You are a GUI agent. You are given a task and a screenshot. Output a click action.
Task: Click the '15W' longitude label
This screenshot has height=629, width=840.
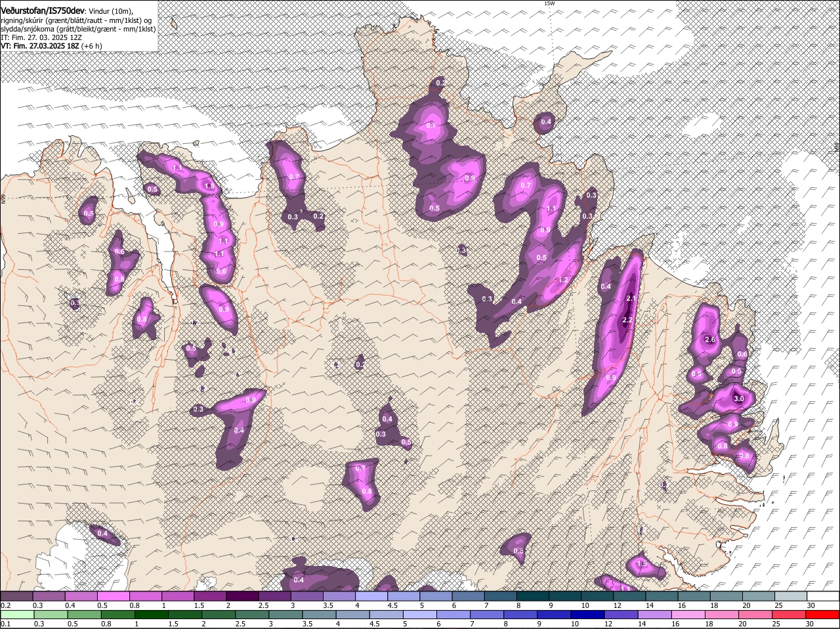[x=549, y=3]
